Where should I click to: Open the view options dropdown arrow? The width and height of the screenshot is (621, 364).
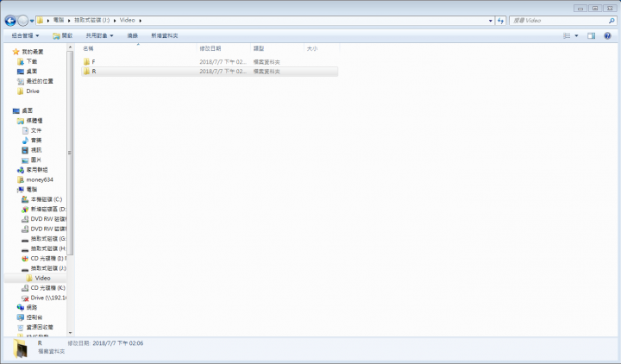(576, 35)
